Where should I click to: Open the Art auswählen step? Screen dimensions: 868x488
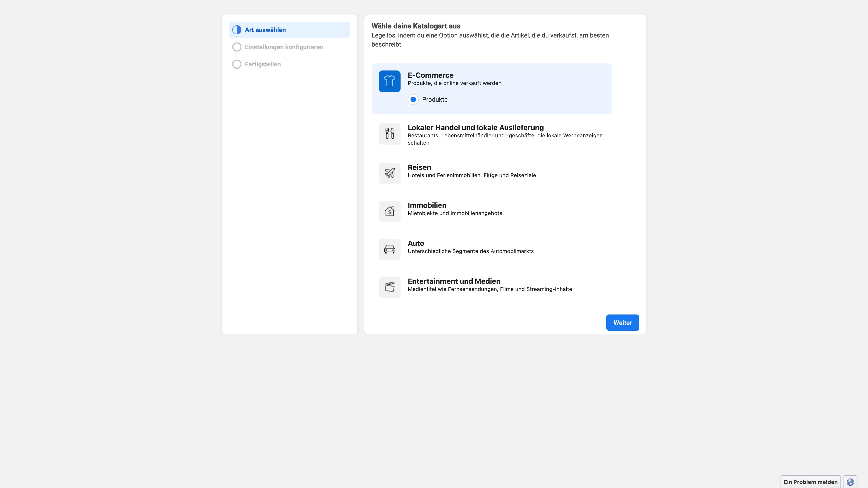click(265, 30)
